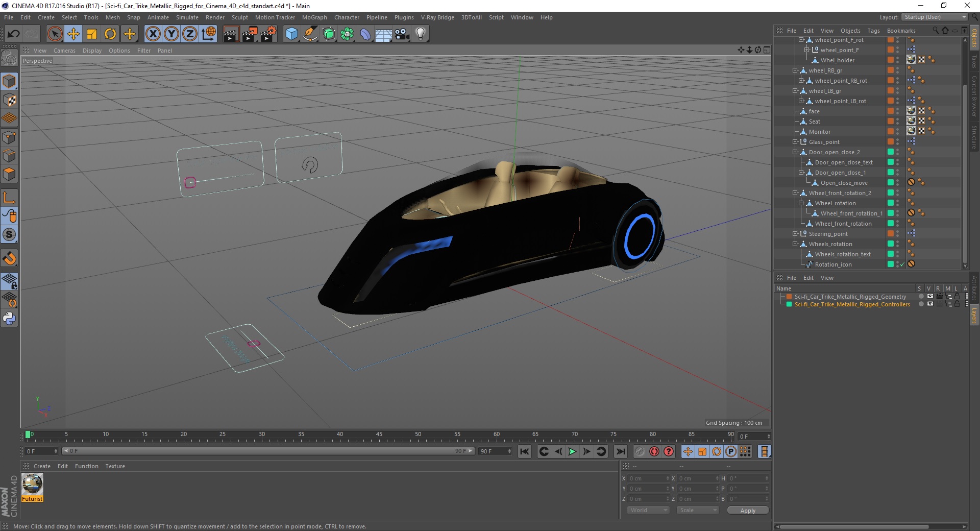Open the viewport Cameras menu
The width and height of the screenshot is (980, 531).
(64, 51)
